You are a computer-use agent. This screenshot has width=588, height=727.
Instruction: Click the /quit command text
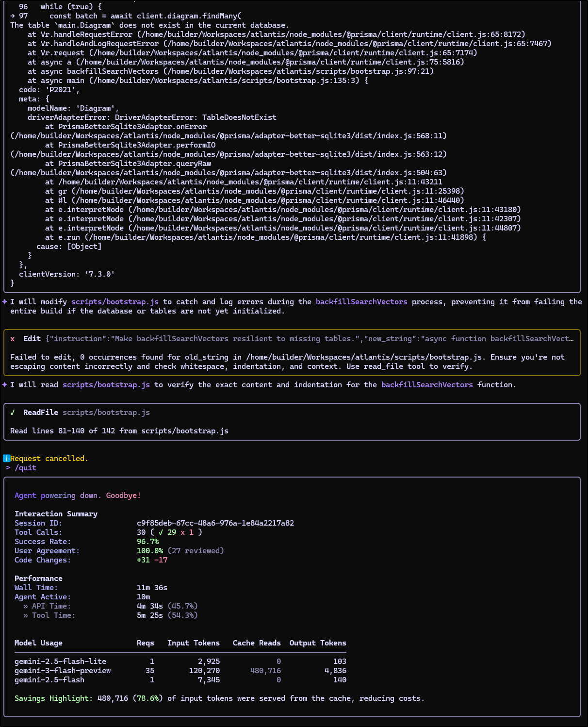[26, 468]
